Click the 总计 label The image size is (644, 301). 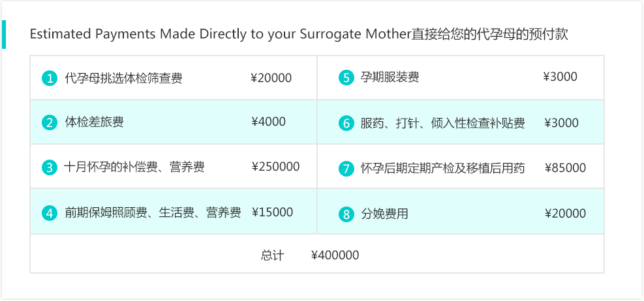[x=272, y=255]
